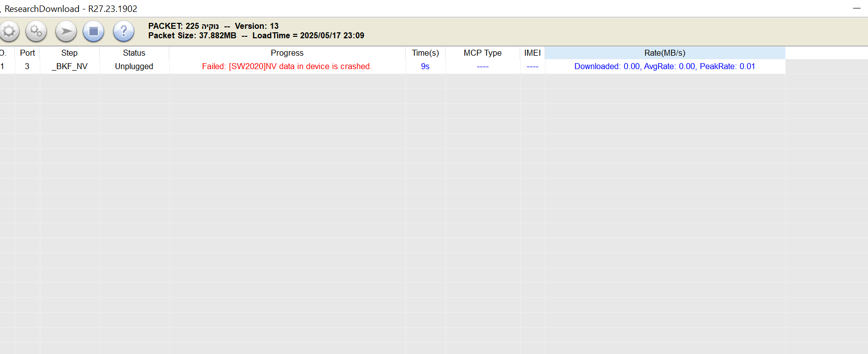Select the ResearchDownload R27.23.1902 title

click(71, 8)
